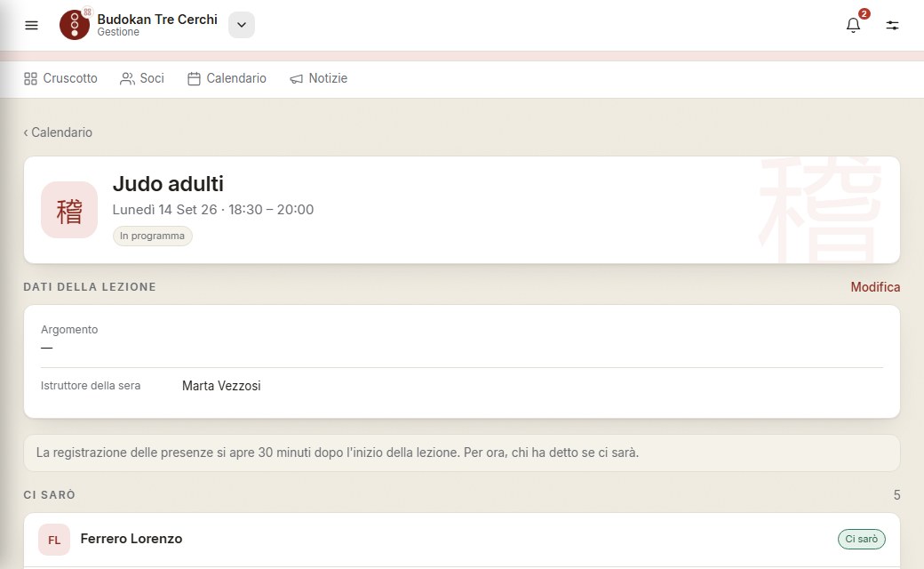Click the Budokan Tre Cerchi Gestione name
Screen dimensions: 924x569
[x=156, y=25]
